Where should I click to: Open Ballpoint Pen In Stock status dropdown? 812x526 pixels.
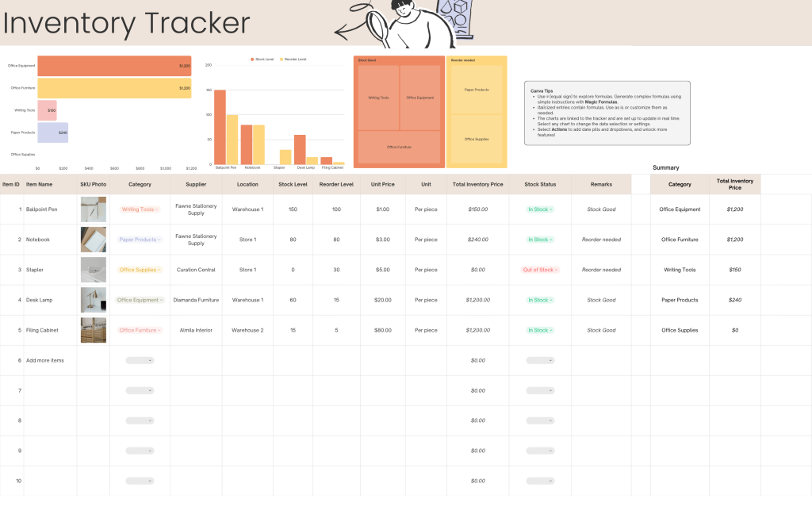click(x=540, y=209)
